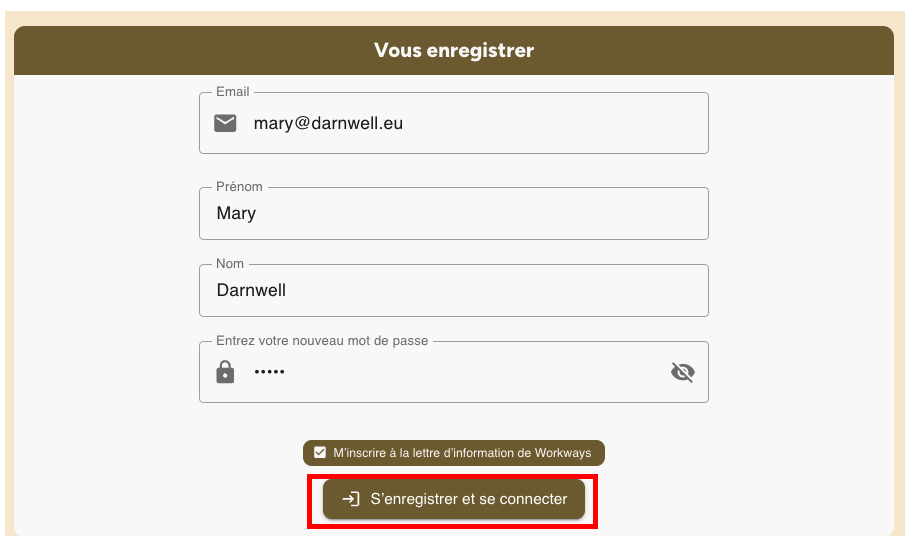Screen dimensions: 905x540
Task: Click the login arrow icon on the register button
Action: click(x=351, y=499)
